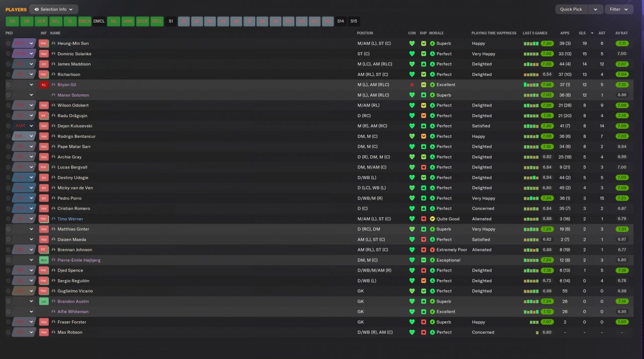Toggle the picked checkmark for Heung-Min Son
The height and width of the screenshot is (359, 644).
tap(8, 43)
